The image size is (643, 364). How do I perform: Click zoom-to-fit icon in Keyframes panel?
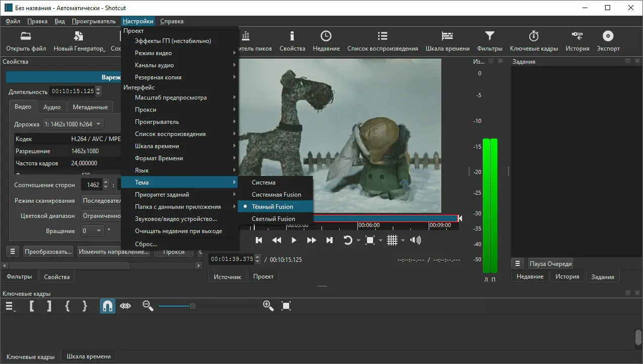(x=286, y=306)
